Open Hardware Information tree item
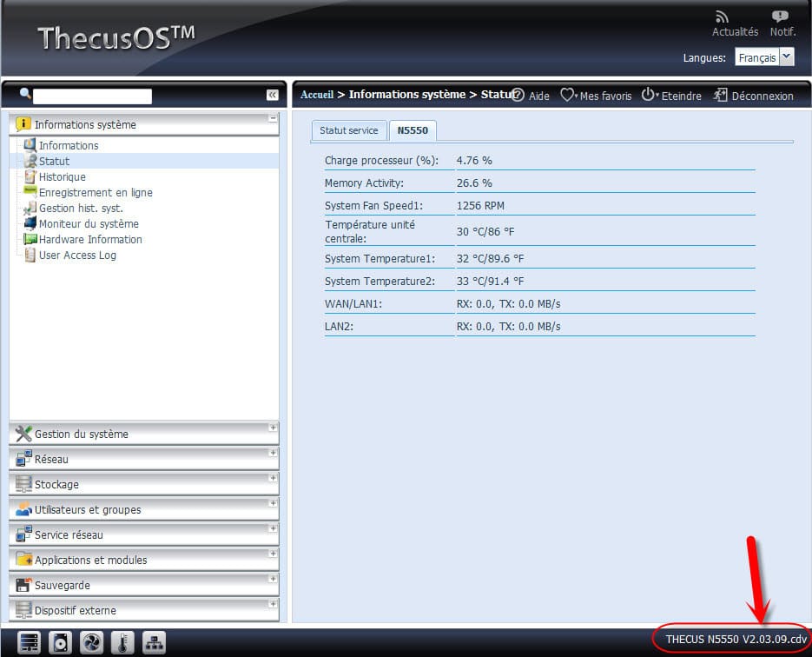The width and height of the screenshot is (812, 657). coord(90,239)
